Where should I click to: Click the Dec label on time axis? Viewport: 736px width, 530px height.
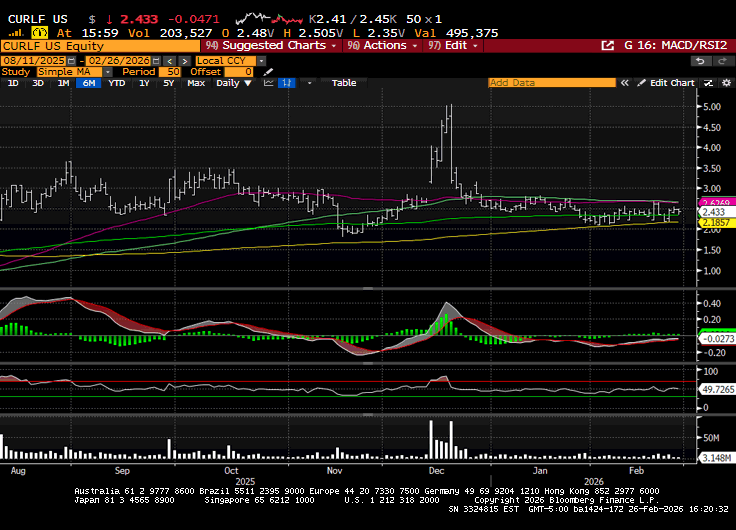pyautogui.click(x=437, y=471)
